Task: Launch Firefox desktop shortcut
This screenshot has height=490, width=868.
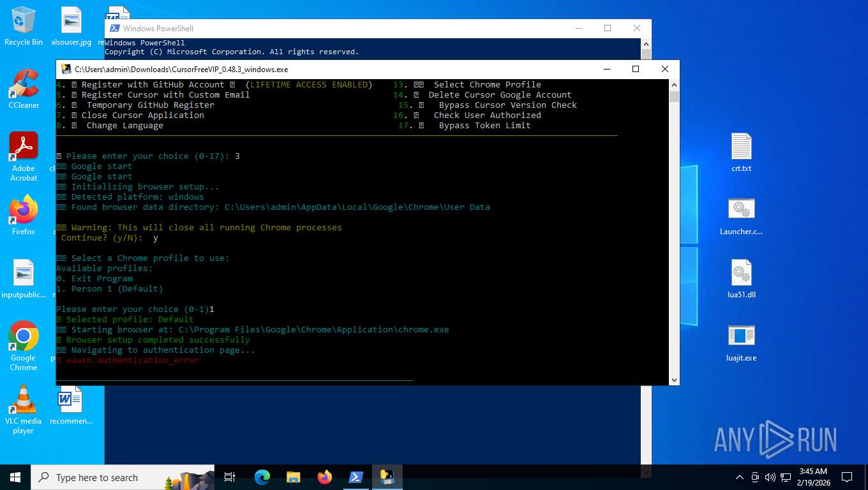Action: tap(24, 216)
